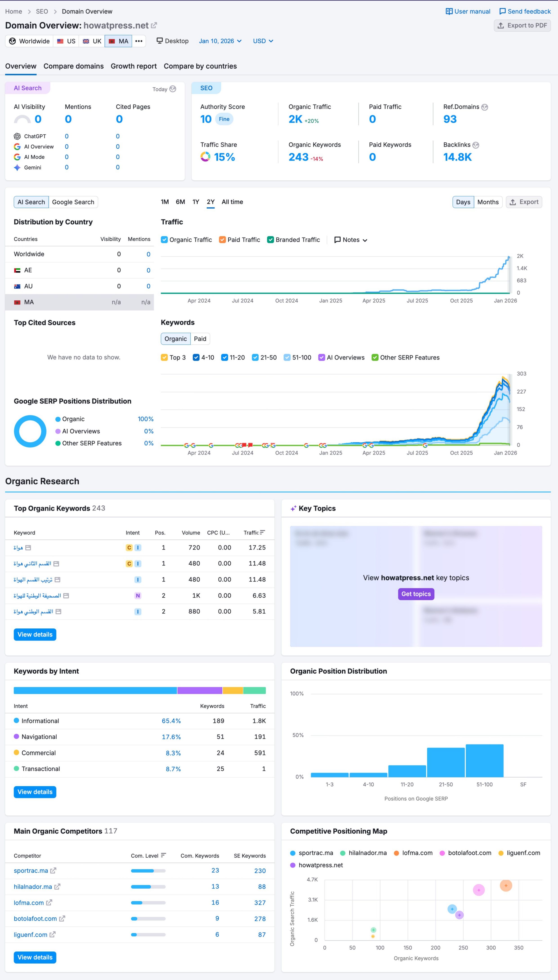The height and width of the screenshot is (980, 558).
Task: Expand the USD currency dropdown
Action: click(263, 41)
